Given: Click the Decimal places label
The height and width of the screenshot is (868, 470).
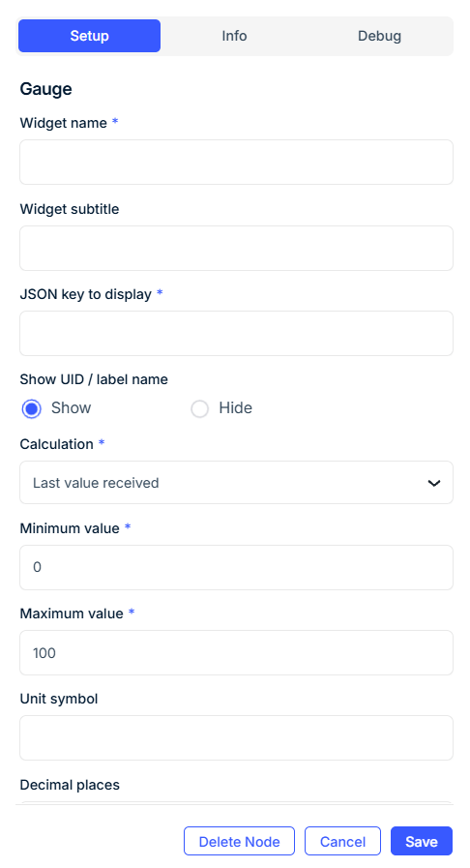Looking at the screenshot, I should pyautogui.click(x=70, y=785).
